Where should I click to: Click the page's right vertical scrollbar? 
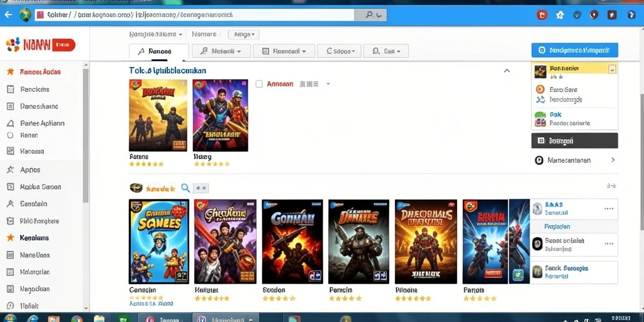pyautogui.click(x=641, y=162)
